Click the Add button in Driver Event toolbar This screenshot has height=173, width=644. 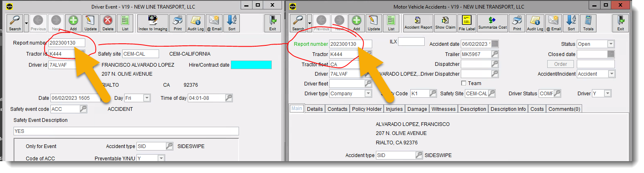tap(73, 23)
